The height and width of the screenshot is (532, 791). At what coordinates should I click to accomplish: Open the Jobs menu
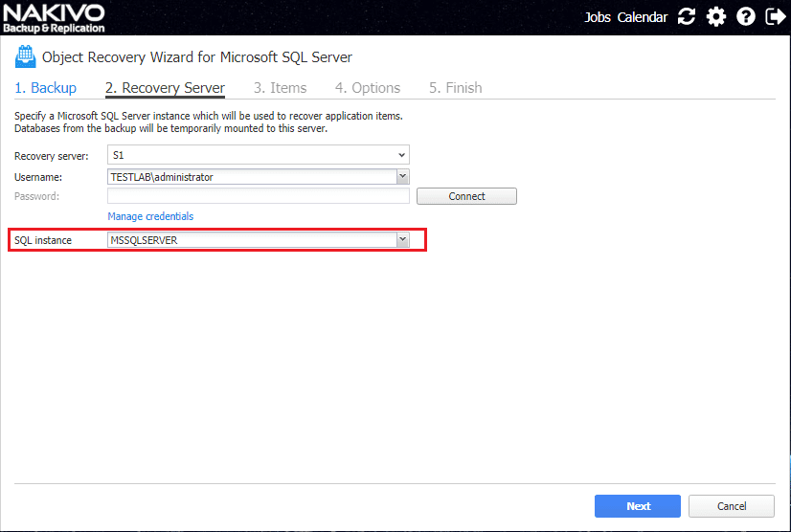pos(598,17)
